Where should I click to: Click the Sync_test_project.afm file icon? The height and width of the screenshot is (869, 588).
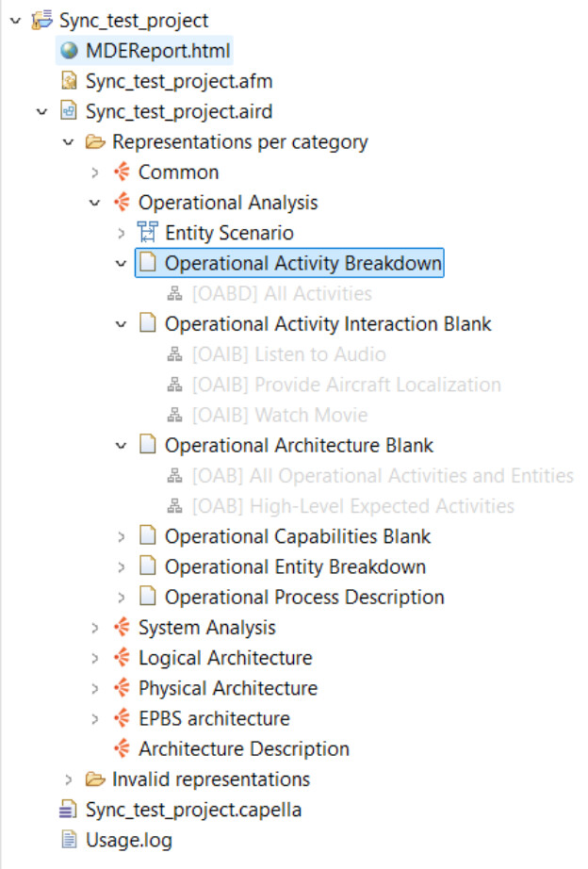coord(68,81)
